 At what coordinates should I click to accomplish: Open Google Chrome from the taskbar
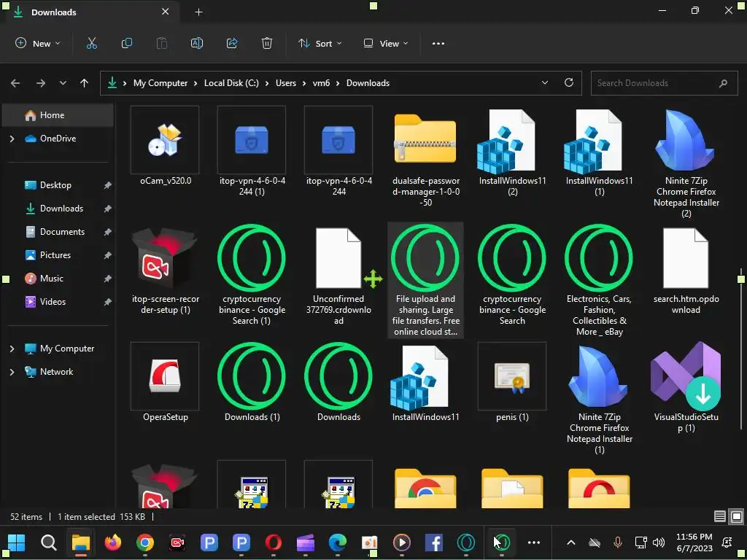pos(145,542)
